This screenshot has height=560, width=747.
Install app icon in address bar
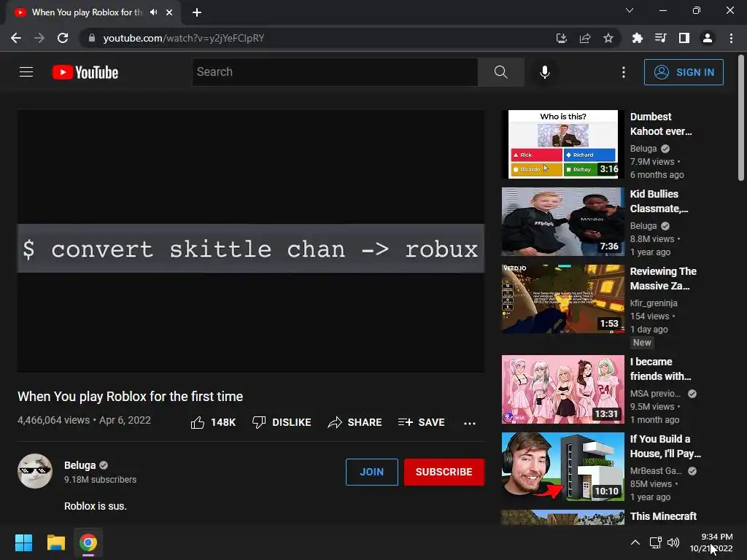tap(561, 38)
